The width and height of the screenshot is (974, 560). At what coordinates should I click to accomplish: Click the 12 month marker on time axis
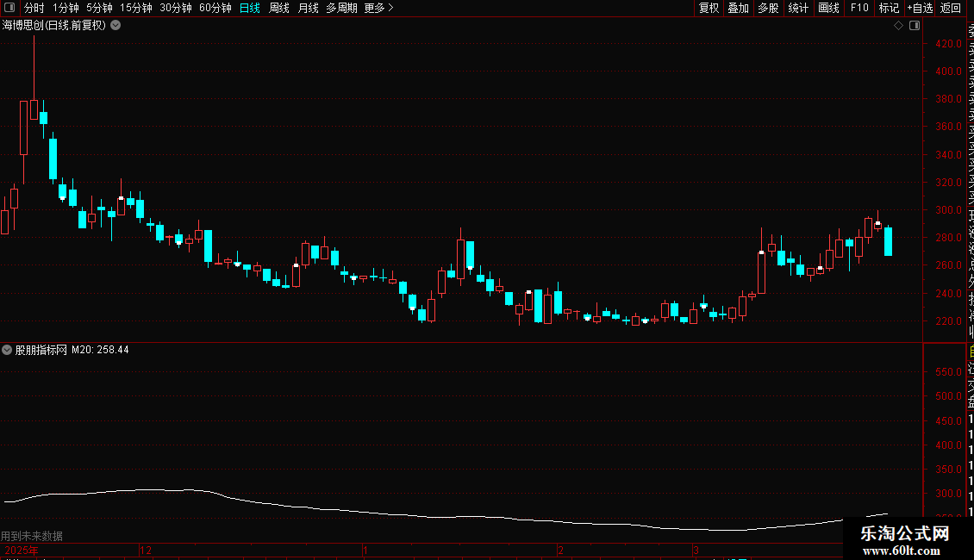click(x=146, y=550)
